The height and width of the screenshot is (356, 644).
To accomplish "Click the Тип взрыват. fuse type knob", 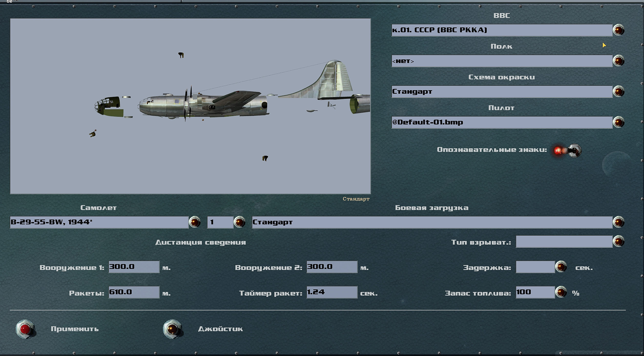I will click(x=618, y=241).
